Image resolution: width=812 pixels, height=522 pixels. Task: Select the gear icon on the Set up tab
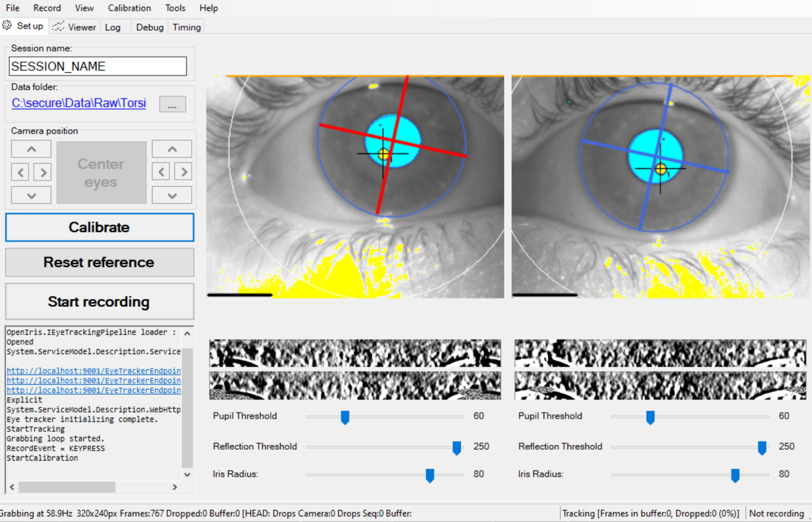7,25
